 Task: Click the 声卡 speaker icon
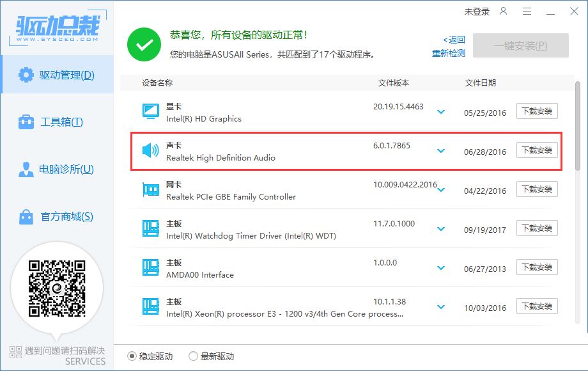point(150,150)
